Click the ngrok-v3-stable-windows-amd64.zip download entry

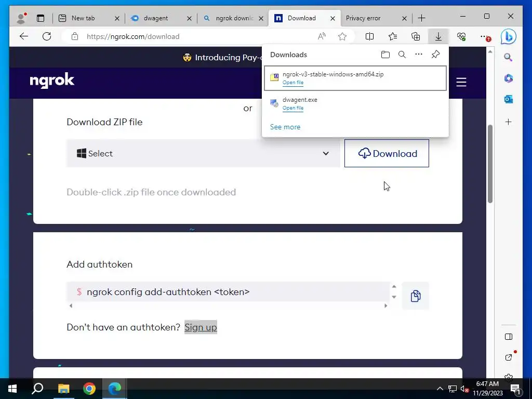click(355, 78)
